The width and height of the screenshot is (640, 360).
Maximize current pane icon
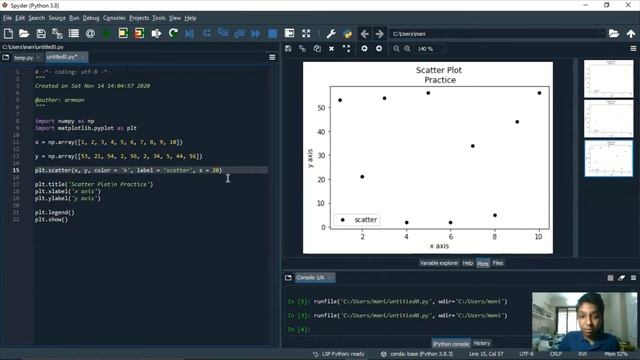click(x=289, y=33)
